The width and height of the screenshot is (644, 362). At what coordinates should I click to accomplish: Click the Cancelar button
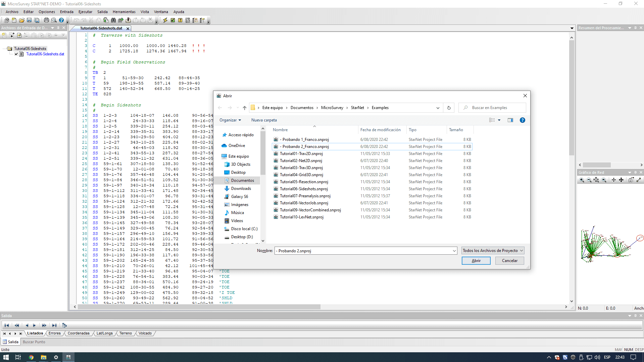[509, 261]
